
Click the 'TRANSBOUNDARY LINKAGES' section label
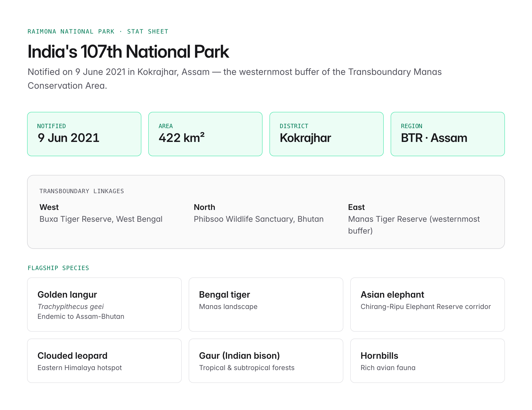click(82, 191)
